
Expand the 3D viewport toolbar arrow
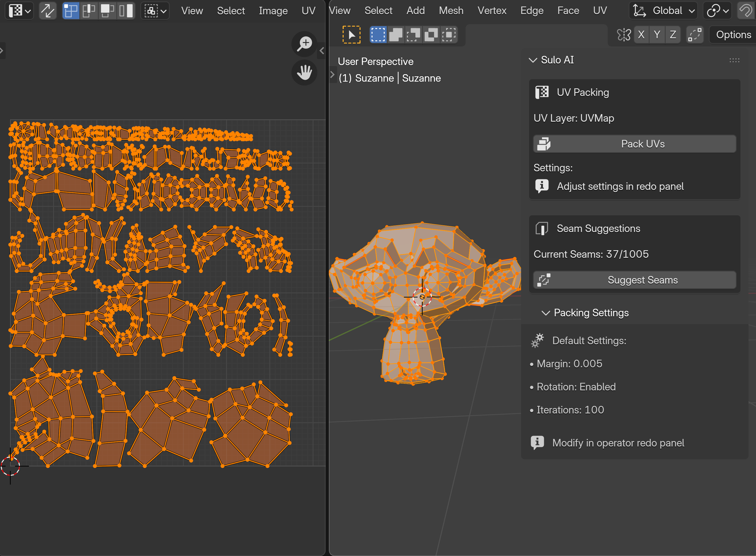tap(332, 74)
